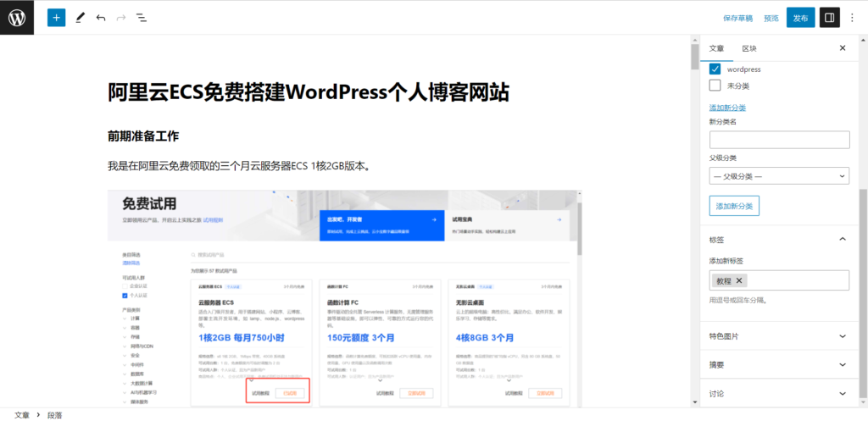Click the 段落 breadcrumb in footer
The width and height of the screenshot is (868, 421).
pyautogui.click(x=55, y=415)
